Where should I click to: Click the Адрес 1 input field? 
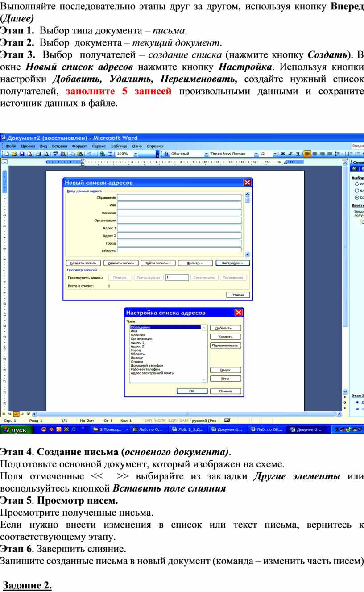coord(179,228)
